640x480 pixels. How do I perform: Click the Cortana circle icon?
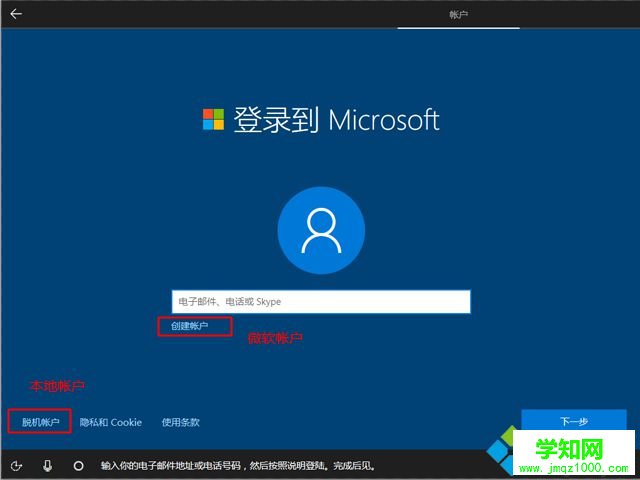78,465
